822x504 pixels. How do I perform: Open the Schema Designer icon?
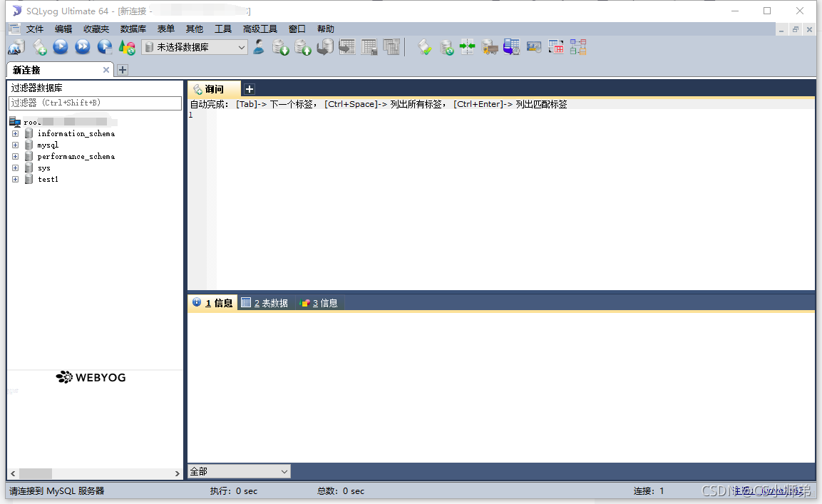578,47
